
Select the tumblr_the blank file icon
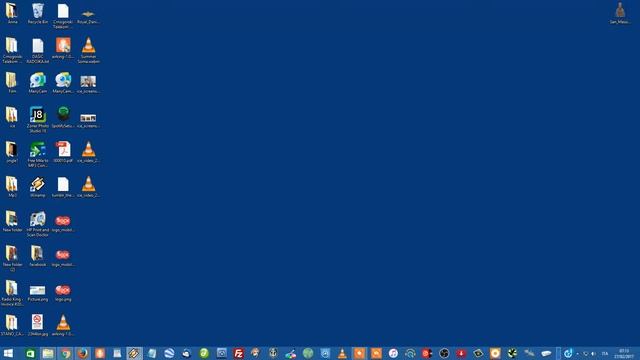(x=63, y=187)
